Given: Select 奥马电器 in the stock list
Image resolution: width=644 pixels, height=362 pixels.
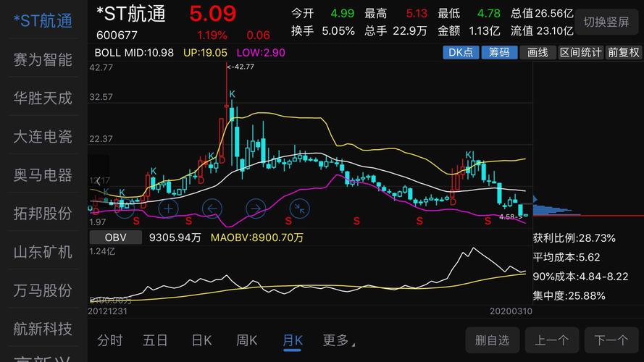Looking at the screenshot, I should [x=43, y=175].
